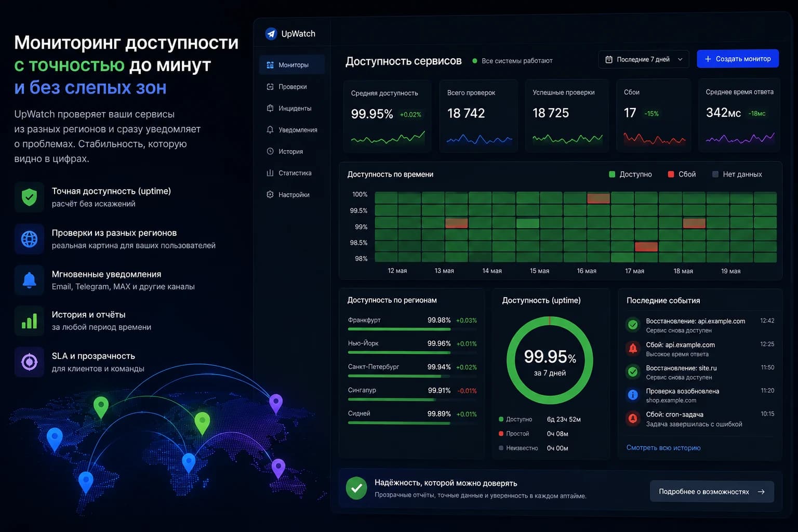The height and width of the screenshot is (532, 798).
Task: Click the Уведомления bell icon
Action: point(270,130)
